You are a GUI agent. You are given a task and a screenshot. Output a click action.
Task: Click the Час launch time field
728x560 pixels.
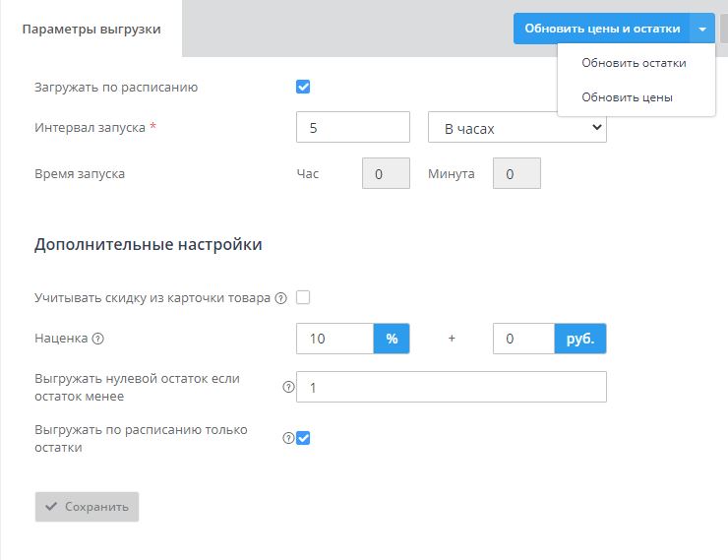pyautogui.click(x=386, y=174)
